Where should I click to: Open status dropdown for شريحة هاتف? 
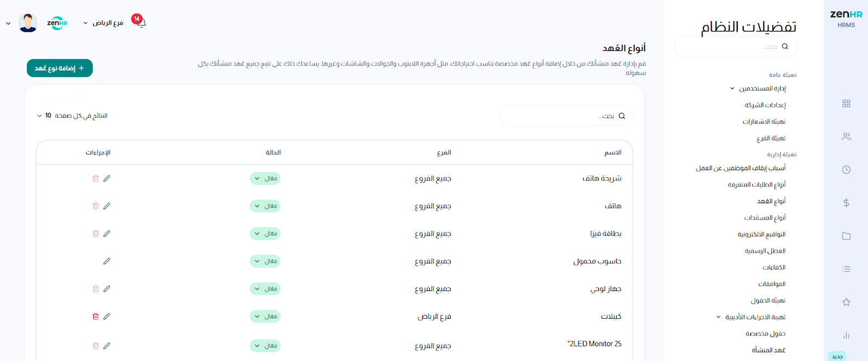tap(265, 178)
